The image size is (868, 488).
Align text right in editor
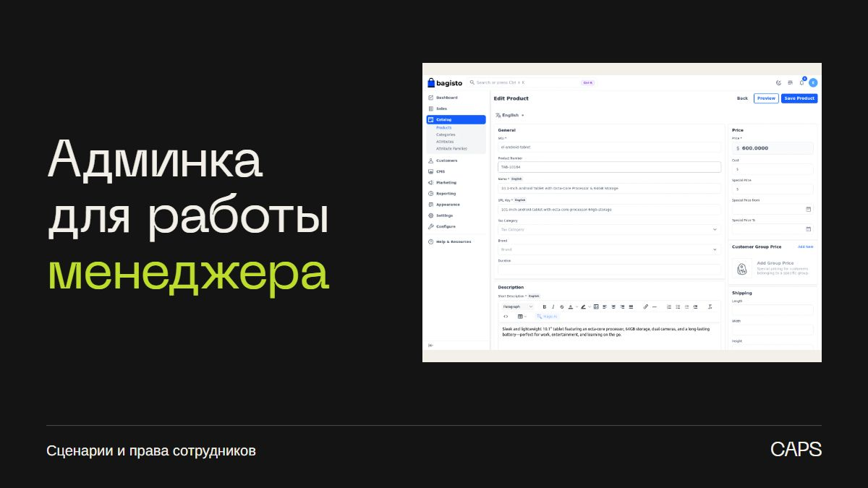622,307
